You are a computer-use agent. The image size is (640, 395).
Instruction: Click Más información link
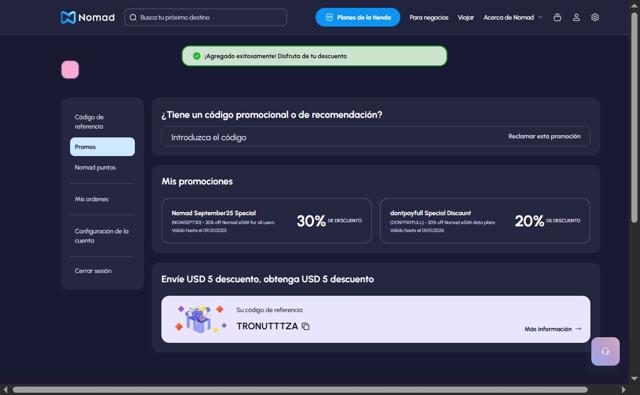click(553, 329)
